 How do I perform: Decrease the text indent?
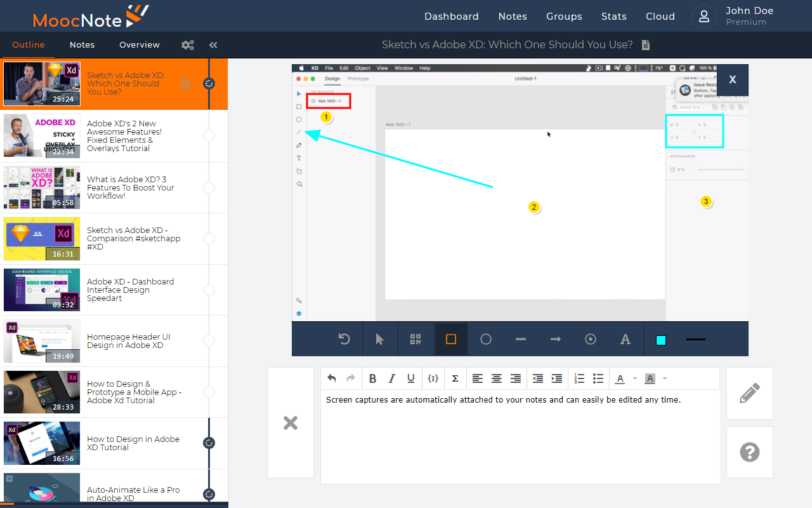point(538,378)
